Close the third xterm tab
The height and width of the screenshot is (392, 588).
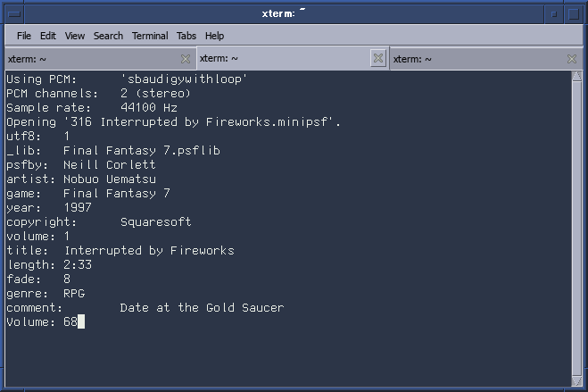click(x=572, y=59)
